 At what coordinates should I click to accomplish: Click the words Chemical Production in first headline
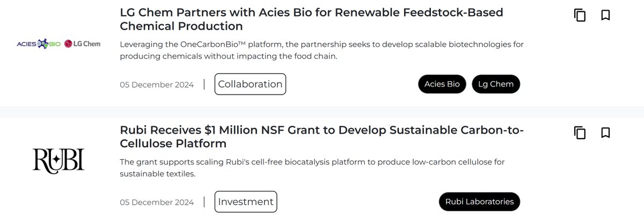[181, 26]
